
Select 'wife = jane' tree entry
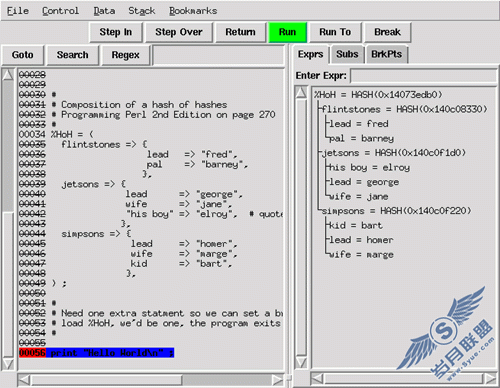[x=359, y=197]
